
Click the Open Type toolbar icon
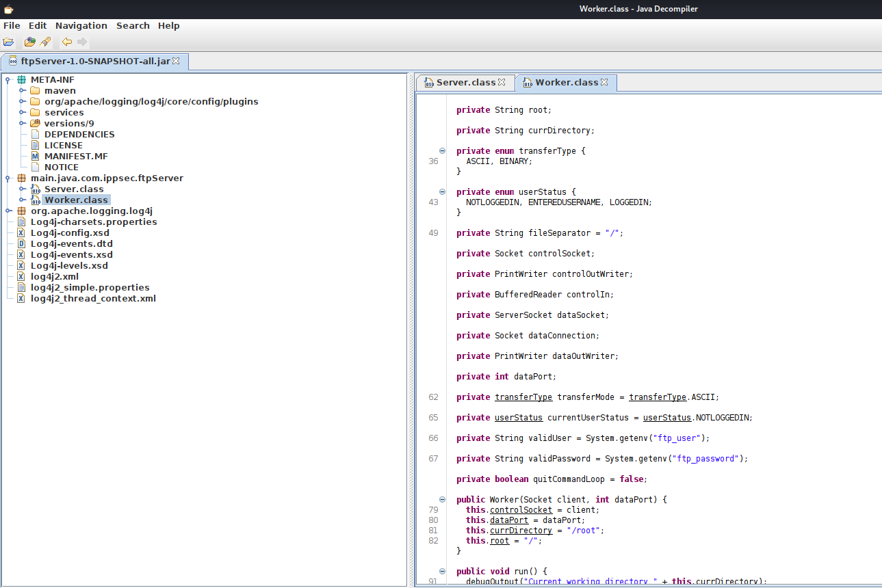coord(29,42)
